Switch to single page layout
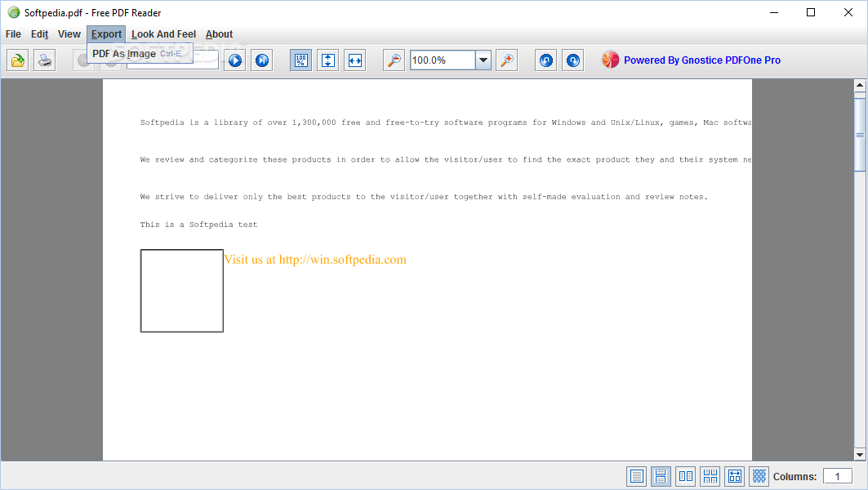The height and width of the screenshot is (490, 868). coord(637,476)
